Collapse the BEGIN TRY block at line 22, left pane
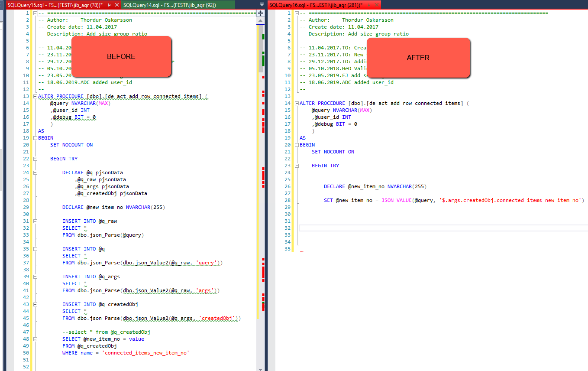Screen dimensions: 588x371 tap(35, 159)
